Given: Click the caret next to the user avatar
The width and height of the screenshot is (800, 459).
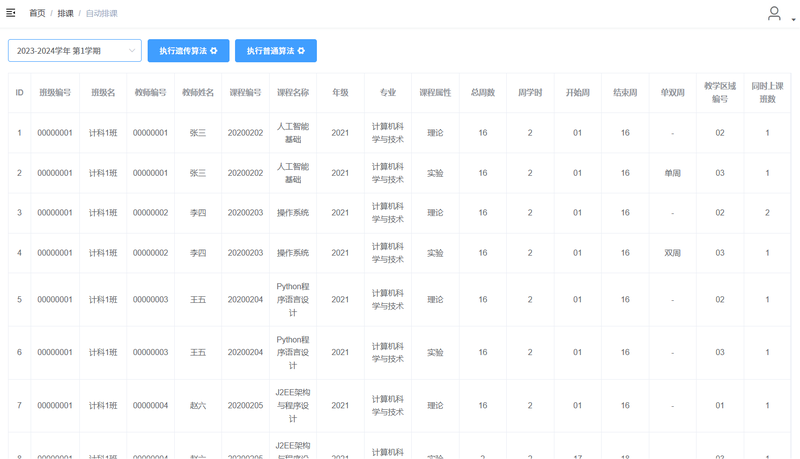Looking at the screenshot, I should point(793,19).
